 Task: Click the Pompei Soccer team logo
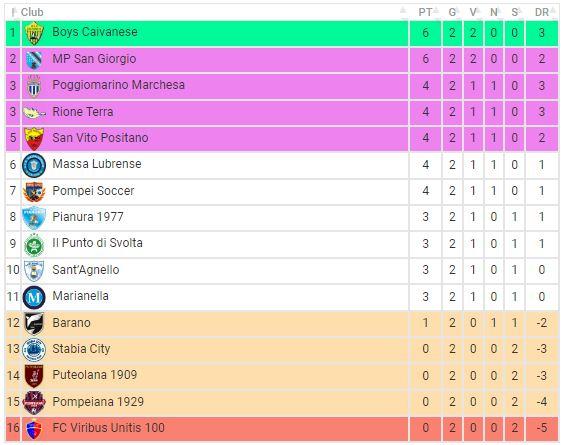(x=34, y=192)
